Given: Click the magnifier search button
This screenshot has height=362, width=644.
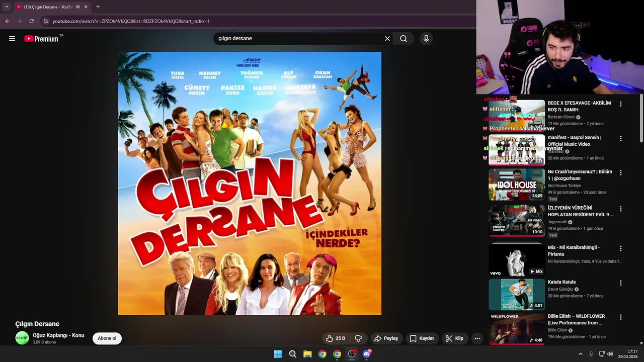Looking at the screenshot, I should [x=404, y=39].
